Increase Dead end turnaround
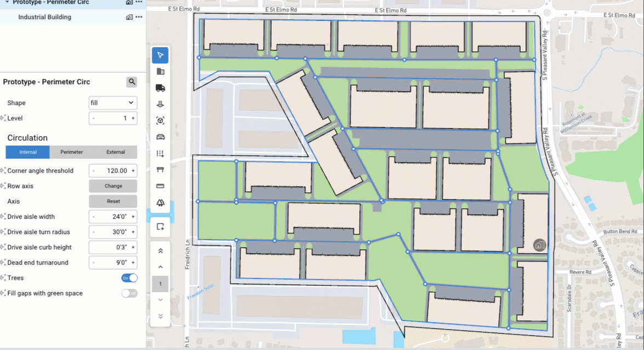This screenshot has width=644, height=350. click(133, 262)
